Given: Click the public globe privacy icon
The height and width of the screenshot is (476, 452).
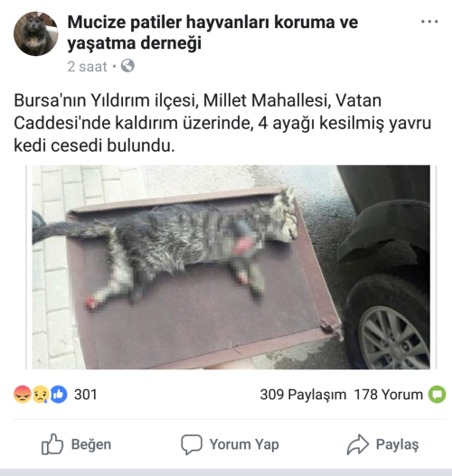Looking at the screenshot, I should 127,66.
